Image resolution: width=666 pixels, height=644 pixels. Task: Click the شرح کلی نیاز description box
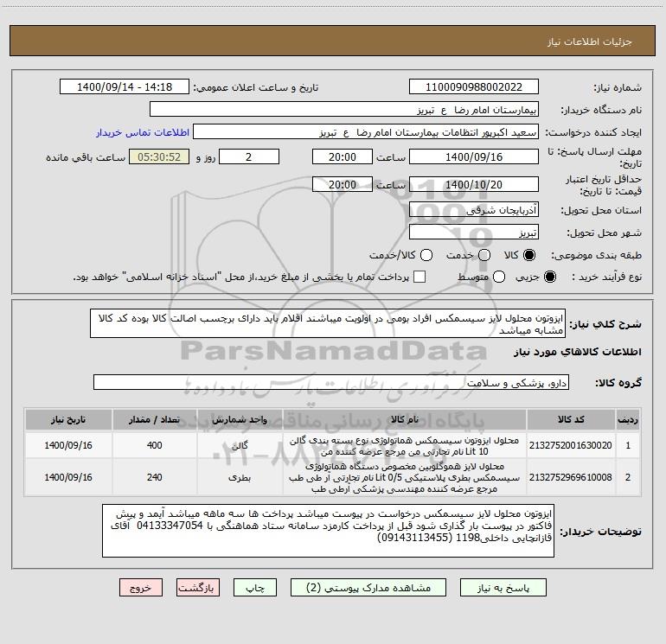point(328,323)
